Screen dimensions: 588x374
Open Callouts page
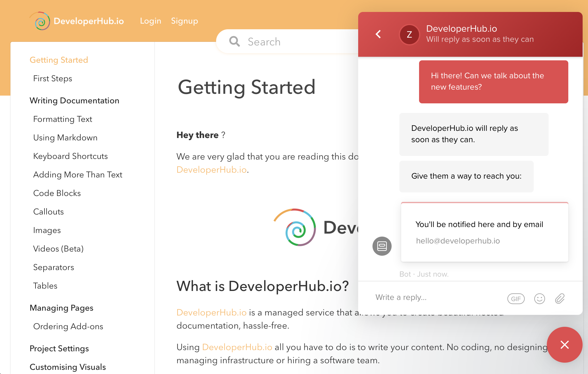tap(48, 211)
